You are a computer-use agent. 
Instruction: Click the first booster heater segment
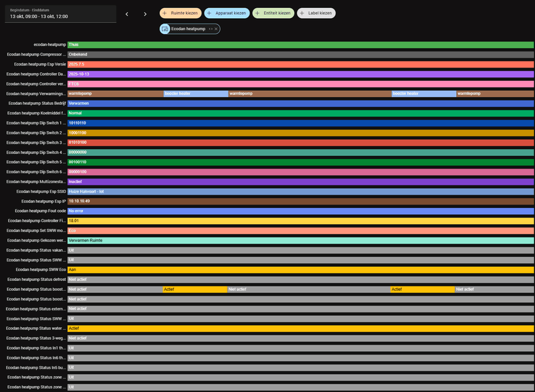click(196, 94)
